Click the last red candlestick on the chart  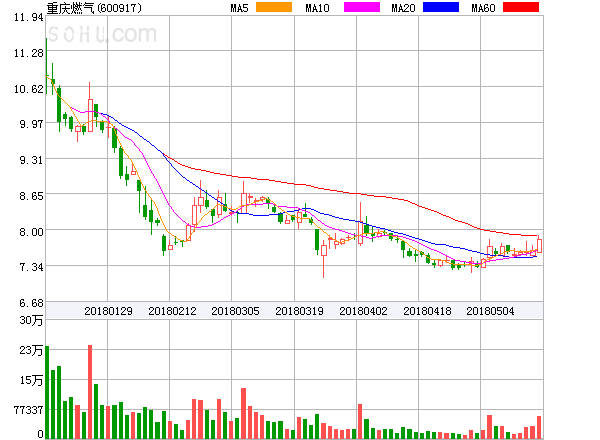pos(539,245)
